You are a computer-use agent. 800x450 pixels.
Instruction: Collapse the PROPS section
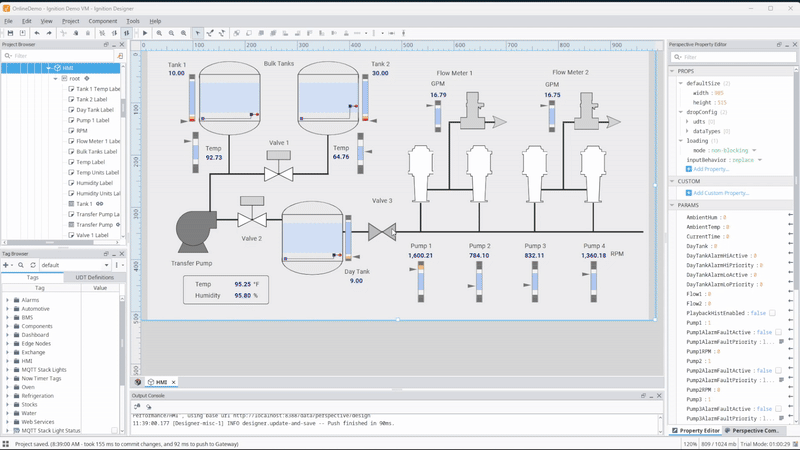point(672,71)
